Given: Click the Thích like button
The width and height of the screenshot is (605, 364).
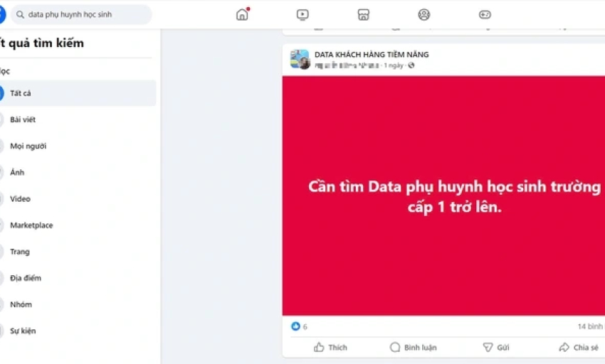Looking at the screenshot, I should pos(330,348).
